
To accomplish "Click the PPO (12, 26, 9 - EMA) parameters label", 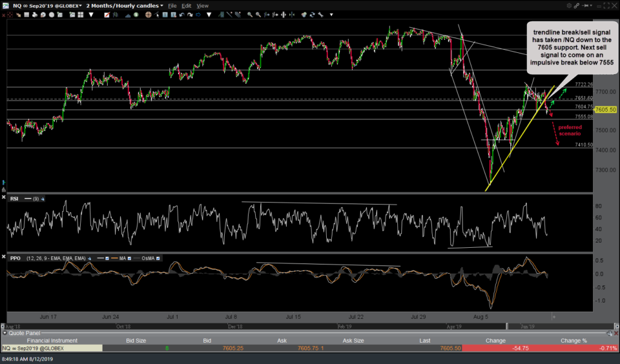I will coord(56,258).
